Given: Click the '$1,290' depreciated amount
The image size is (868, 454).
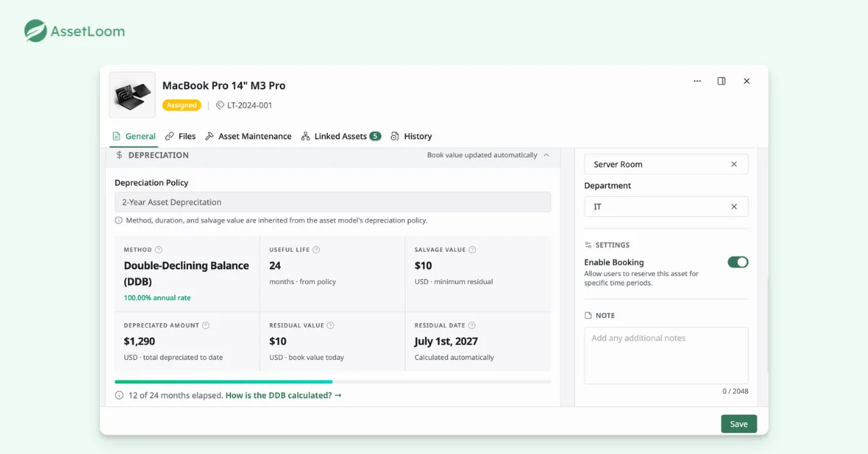Looking at the screenshot, I should [140, 341].
